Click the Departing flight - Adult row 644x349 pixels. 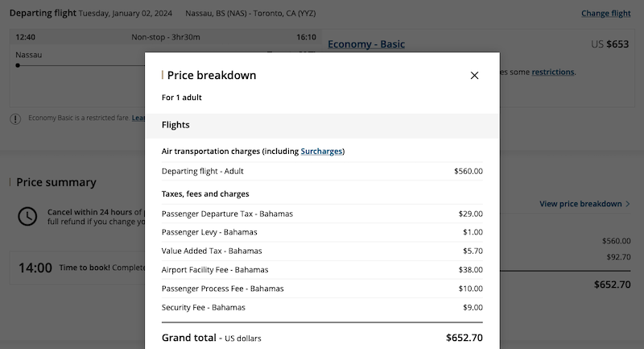322,171
